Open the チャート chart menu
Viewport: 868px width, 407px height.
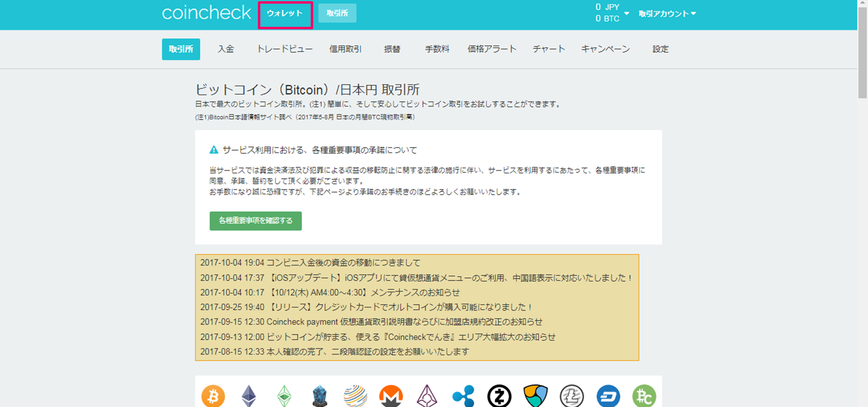click(x=549, y=49)
